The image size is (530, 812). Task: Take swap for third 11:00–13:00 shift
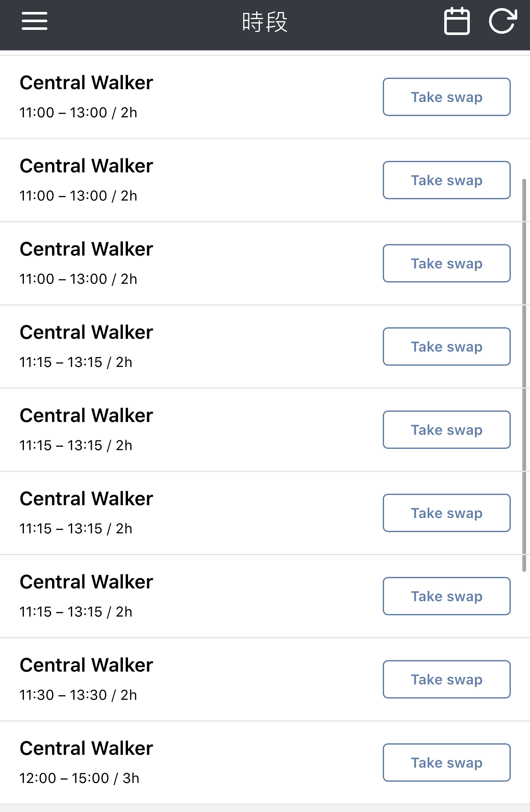446,263
